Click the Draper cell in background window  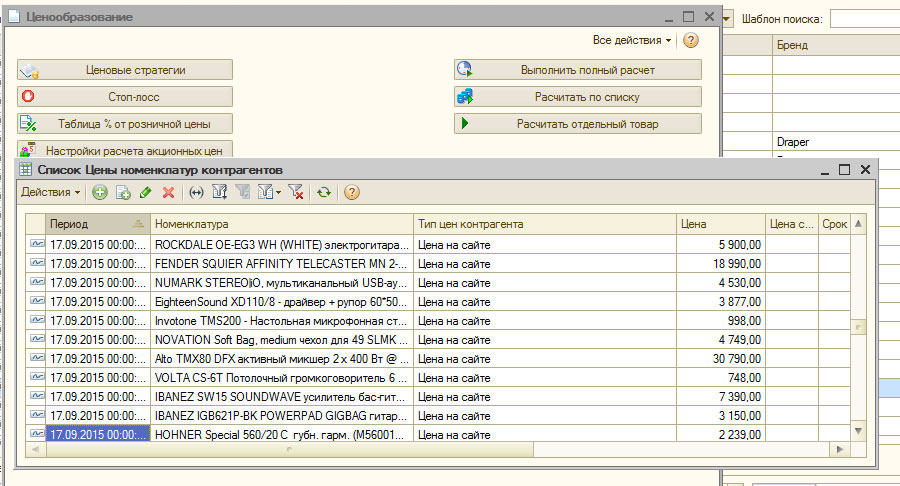click(x=836, y=142)
